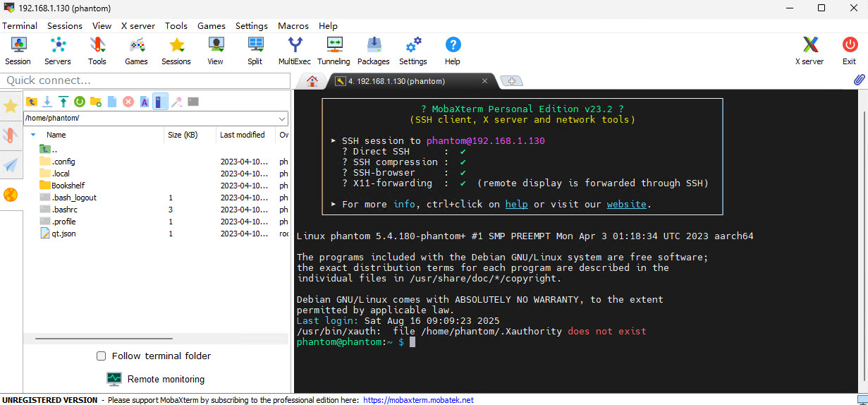Click the 'info' link in terminal
The image size is (868, 405).
coord(404,204)
